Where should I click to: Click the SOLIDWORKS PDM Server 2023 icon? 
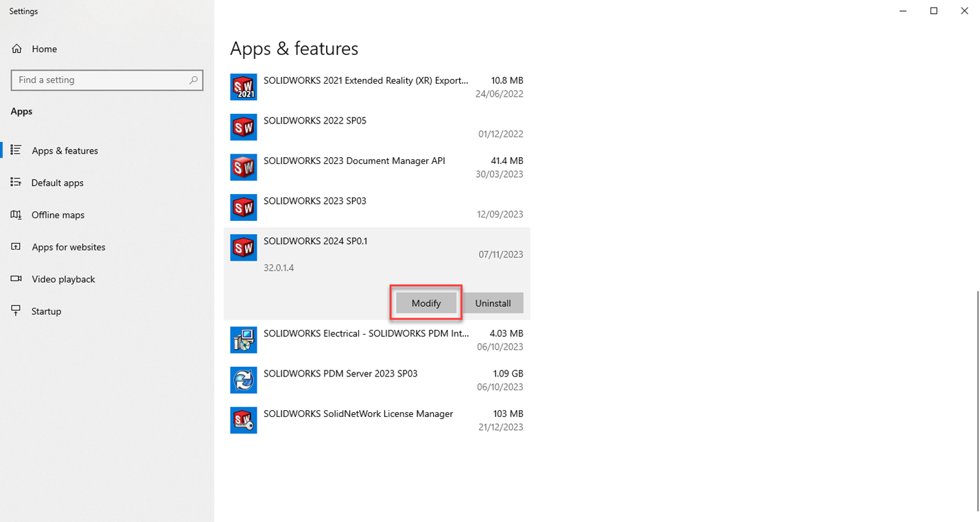point(244,380)
